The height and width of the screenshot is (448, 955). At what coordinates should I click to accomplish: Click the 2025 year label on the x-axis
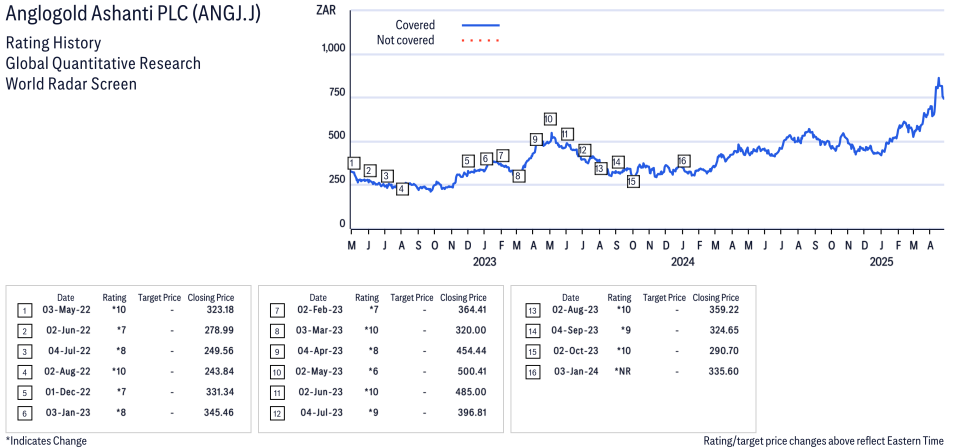[x=881, y=262]
